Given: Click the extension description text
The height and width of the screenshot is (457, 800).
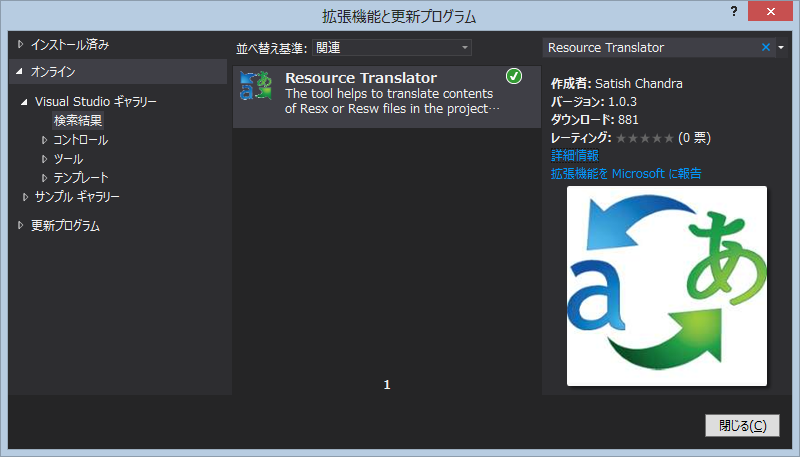Looking at the screenshot, I should click(392, 101).
